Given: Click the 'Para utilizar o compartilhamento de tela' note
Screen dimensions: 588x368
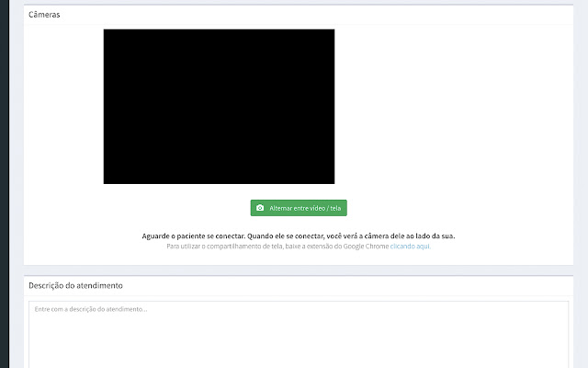Looking at the screenshot, I should click(x=299, y=247).
